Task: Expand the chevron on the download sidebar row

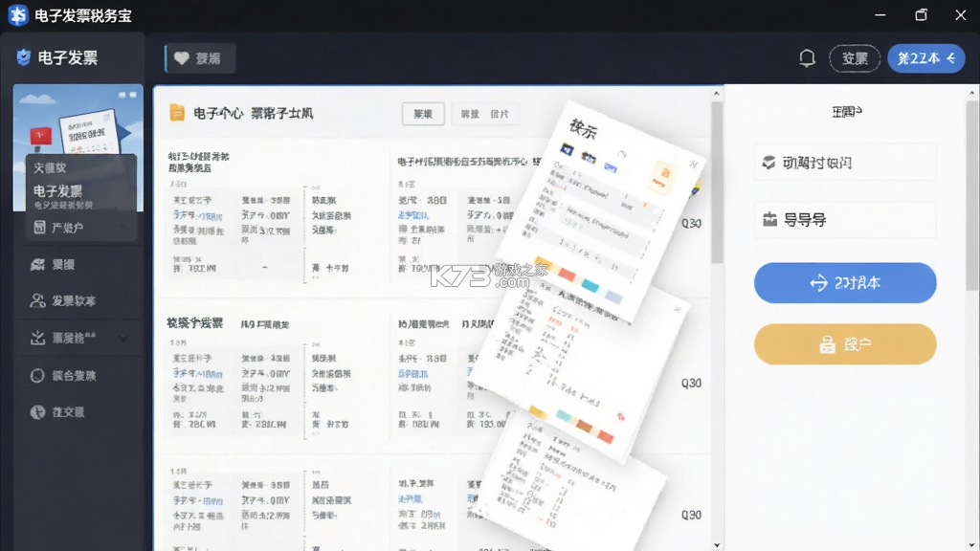Action: pyautogui.click(x=123, y=338)
